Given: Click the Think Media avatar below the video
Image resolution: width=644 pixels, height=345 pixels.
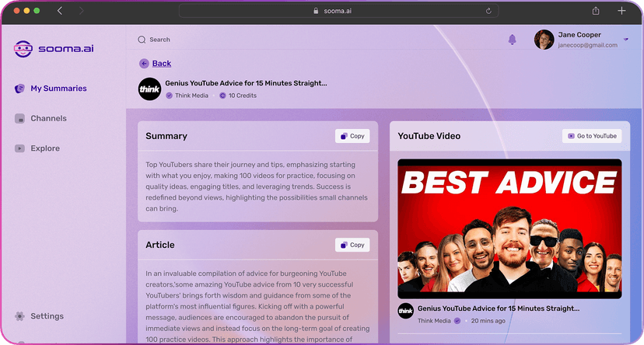Looking at the screenshot, I should click(x=405, y=311).
